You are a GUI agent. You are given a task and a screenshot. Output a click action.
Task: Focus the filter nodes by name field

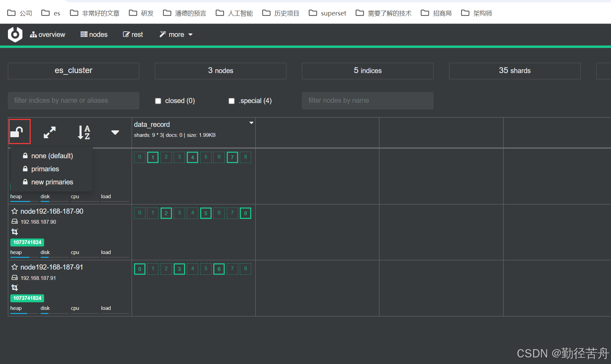[368, 101]
